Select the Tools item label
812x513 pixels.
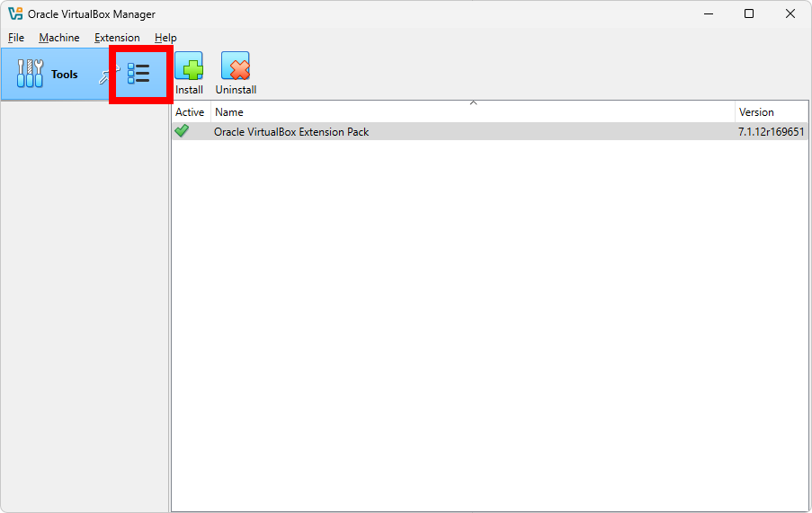65,75
